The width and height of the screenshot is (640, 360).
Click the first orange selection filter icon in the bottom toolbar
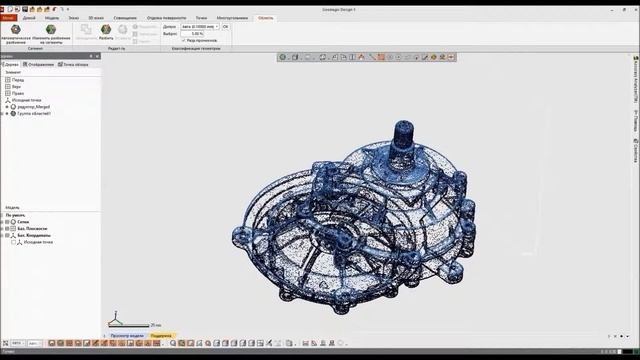pyautogui.click(x=52, y=343)
